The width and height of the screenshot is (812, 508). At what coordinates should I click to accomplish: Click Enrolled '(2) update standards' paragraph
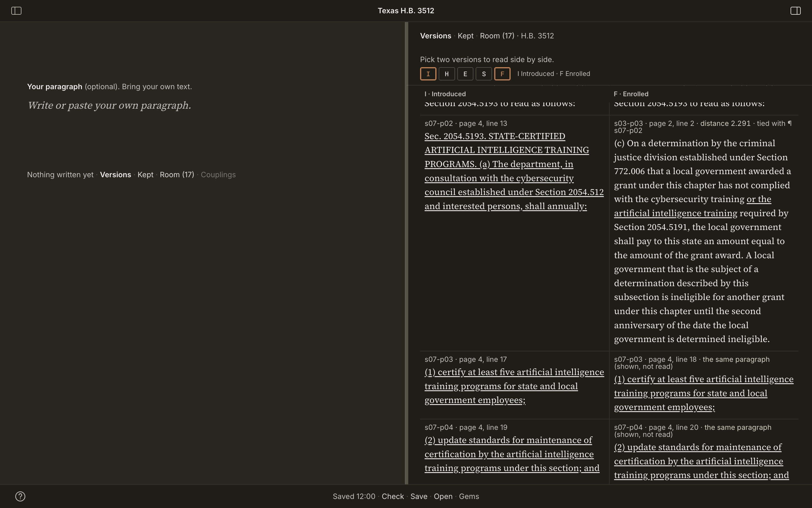(x=701, y=461)
